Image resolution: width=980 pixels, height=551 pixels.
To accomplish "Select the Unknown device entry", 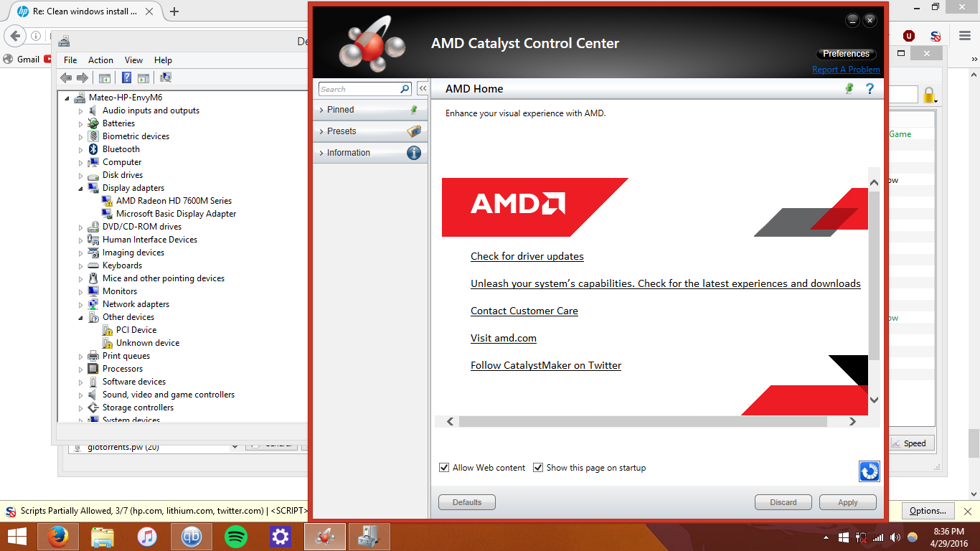I will (x=148, y=343).
